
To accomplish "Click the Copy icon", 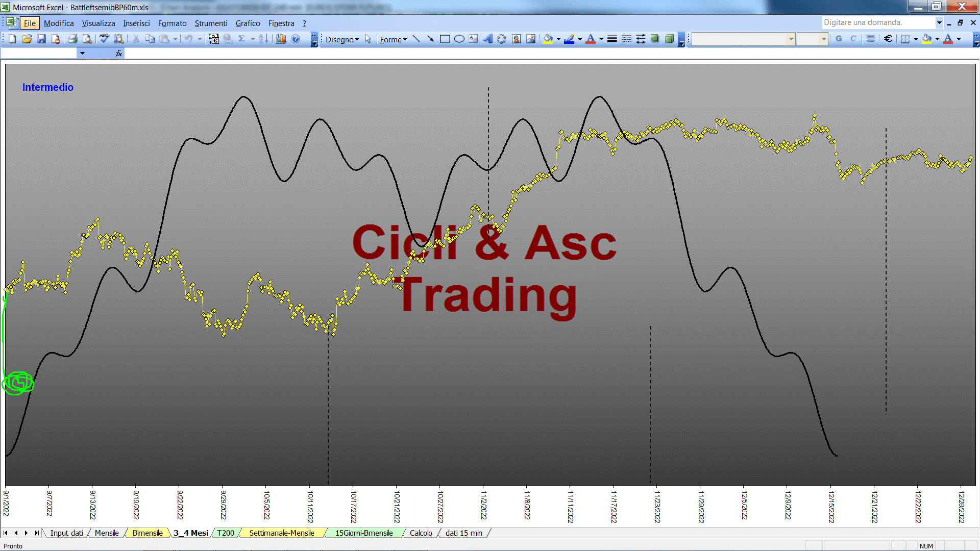I will point(150,39).
